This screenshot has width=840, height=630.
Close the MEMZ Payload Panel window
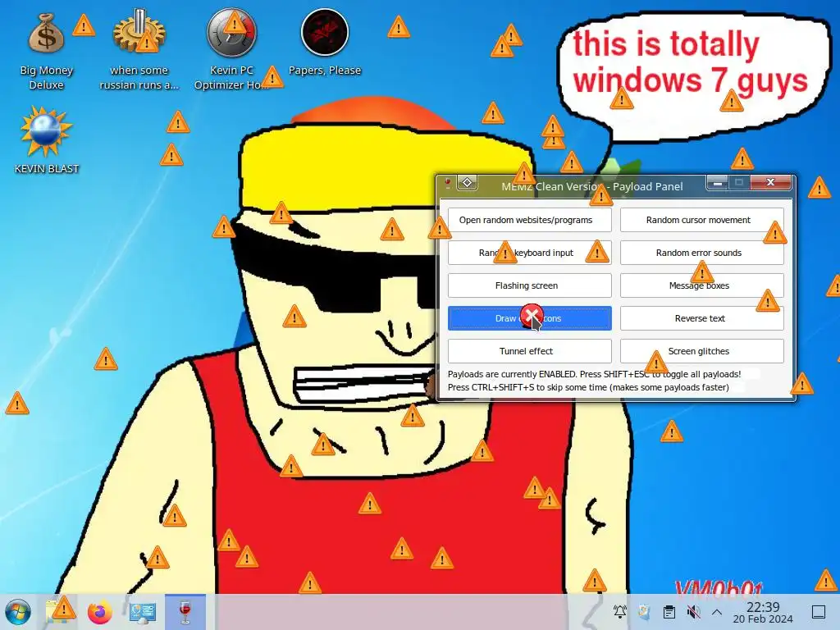pos(770,183)
